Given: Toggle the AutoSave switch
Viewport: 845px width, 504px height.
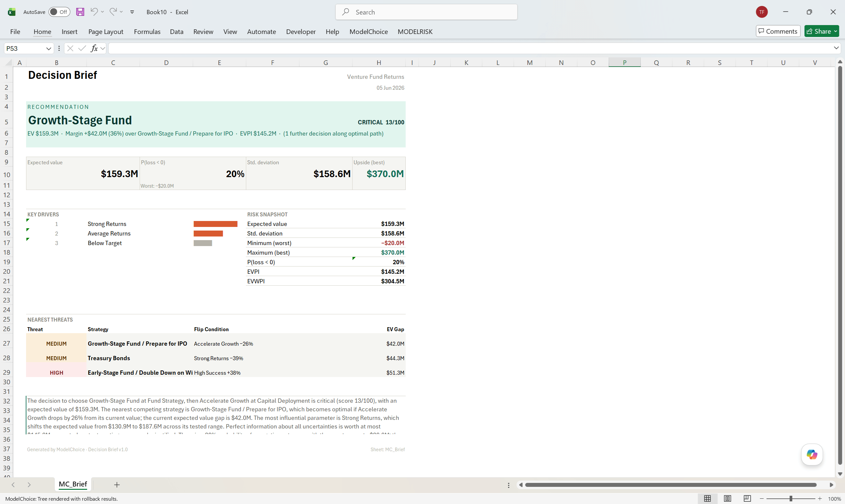Looking at the screenshot, I should click(59, 12).
